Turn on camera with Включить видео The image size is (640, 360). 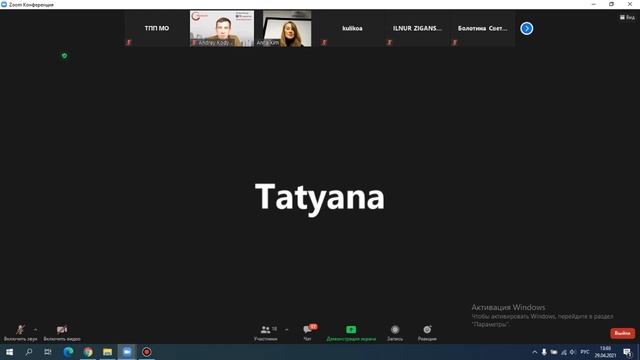[x=62, y=333]
